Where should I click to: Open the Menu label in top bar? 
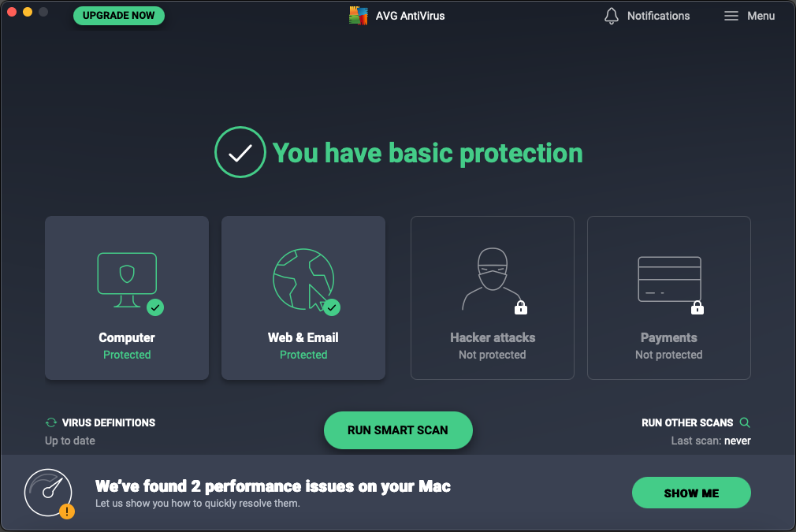pos(761,16)
